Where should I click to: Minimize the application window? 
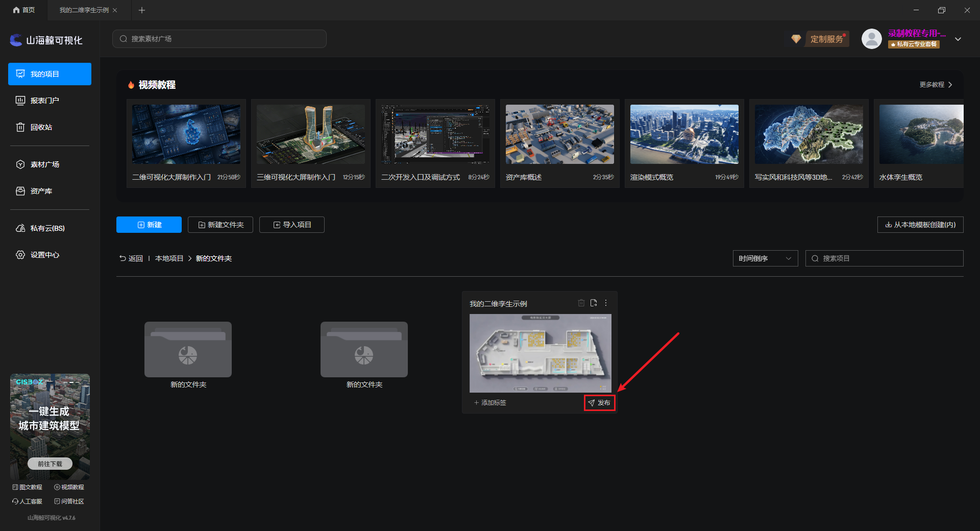tap(916, 10)
